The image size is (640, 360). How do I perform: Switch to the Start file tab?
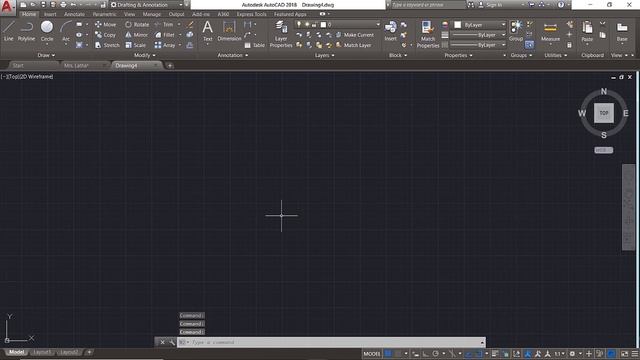(18, 65)
